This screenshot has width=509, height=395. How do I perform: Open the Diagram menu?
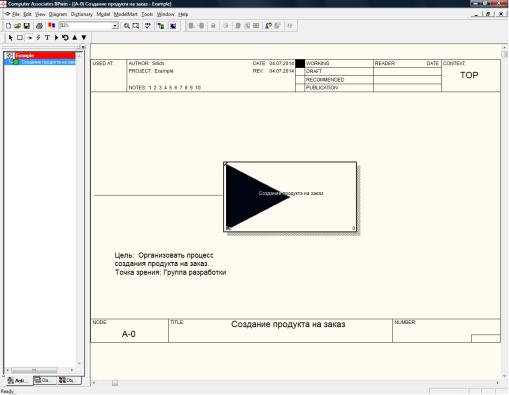click(x=58, y=14)
